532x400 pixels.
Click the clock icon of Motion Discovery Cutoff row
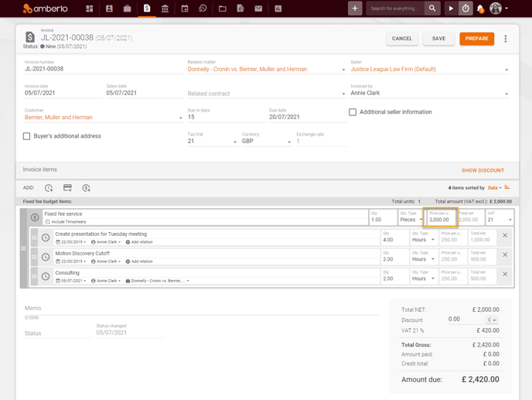tap(46, 257)
